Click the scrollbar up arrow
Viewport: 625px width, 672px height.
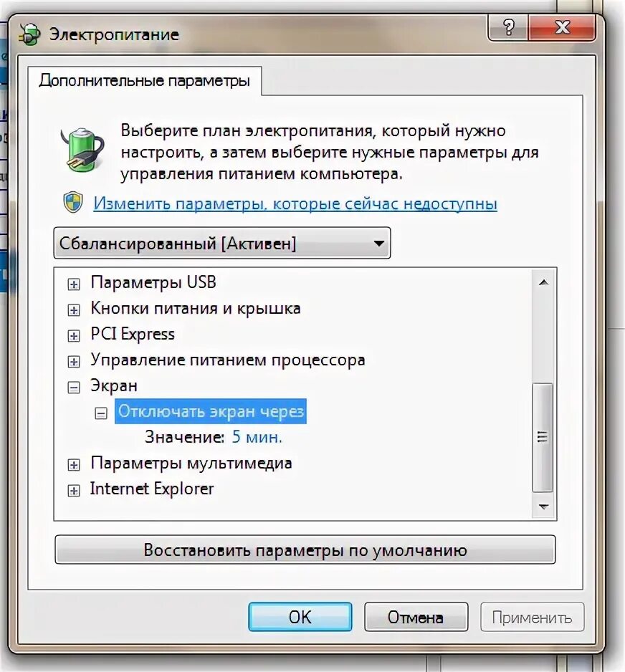[x=543, y=282]
